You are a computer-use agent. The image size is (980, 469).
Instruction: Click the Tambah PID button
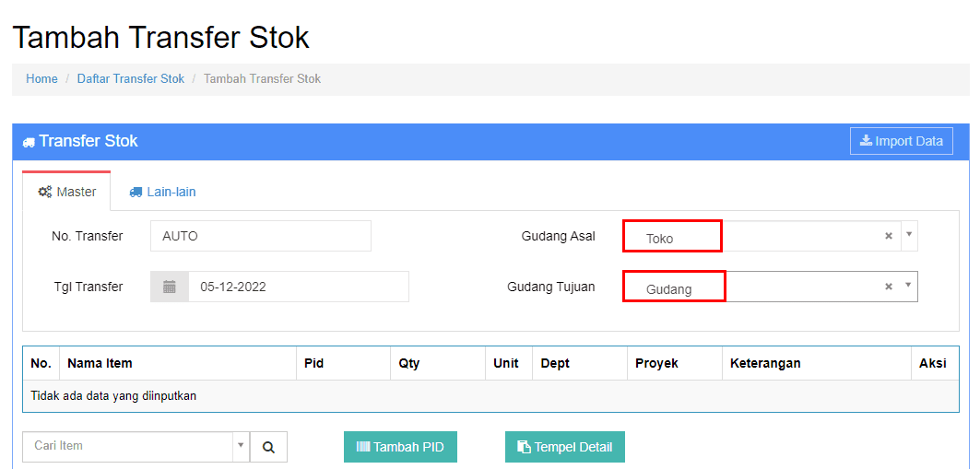400,447
